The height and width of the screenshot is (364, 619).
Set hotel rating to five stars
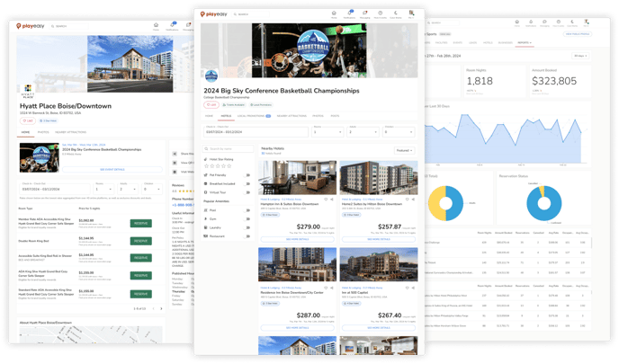(229, 166)
